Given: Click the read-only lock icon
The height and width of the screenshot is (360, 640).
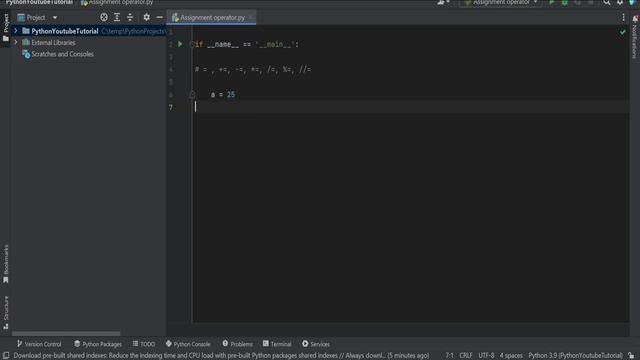Looking at the screenshot, I should tap(631, 356).
